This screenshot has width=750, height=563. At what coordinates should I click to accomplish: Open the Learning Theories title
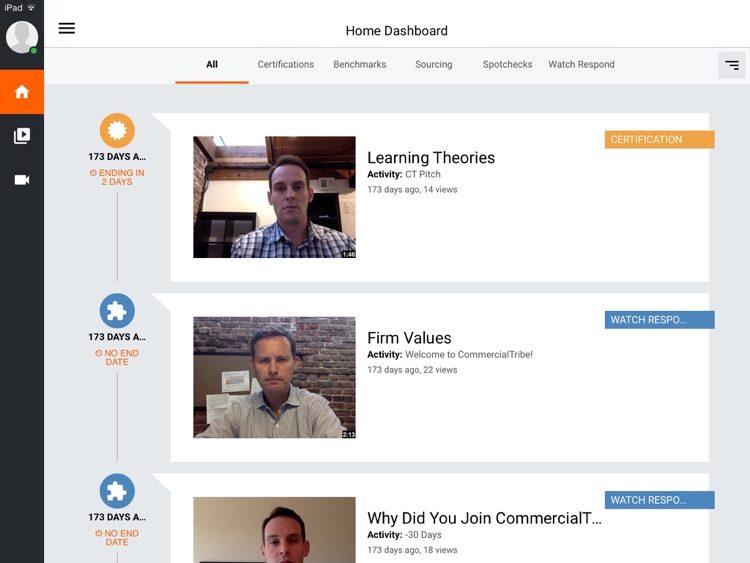click(431, 157)
